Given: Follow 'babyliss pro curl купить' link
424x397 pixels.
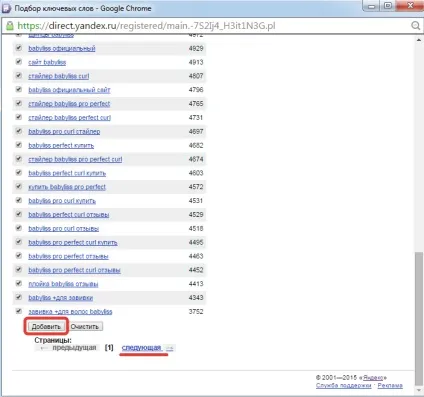Looking at the screenshot, I should (x=62, y=201).
